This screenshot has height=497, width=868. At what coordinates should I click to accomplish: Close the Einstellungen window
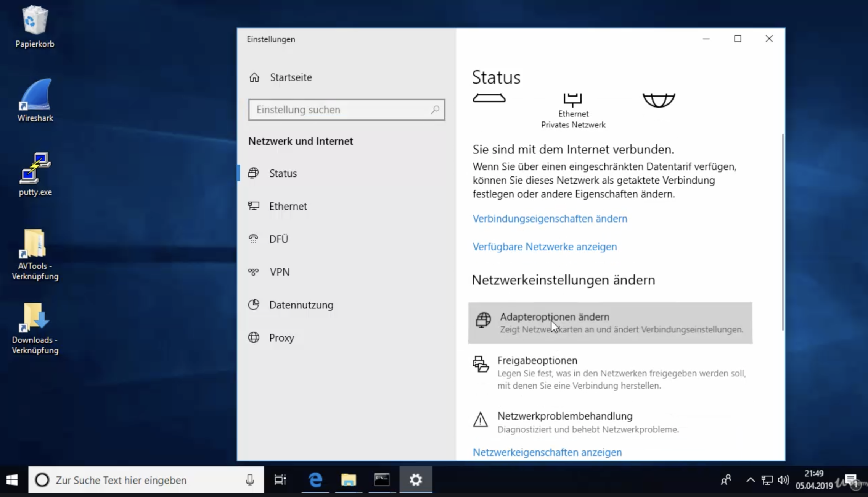click(x=769, y=39)
